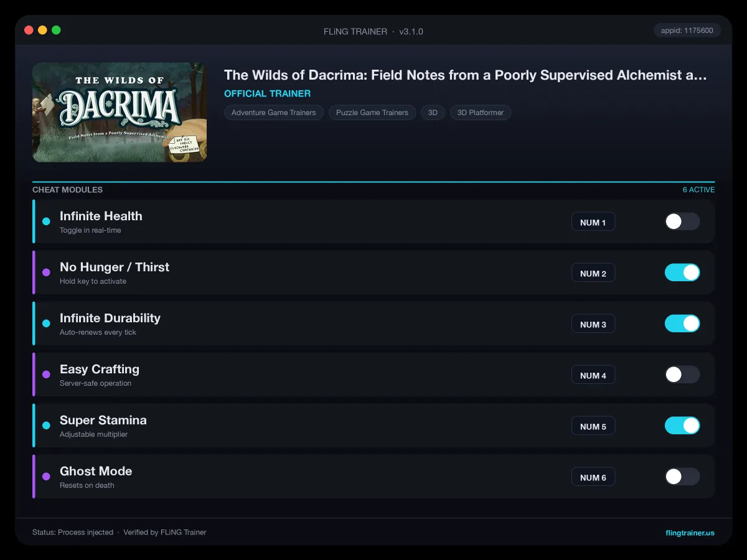Image resolution: width=747 pixels, height=560 pixels.
Task: Click the Status: Process injected text
Action: click(73, 533)
